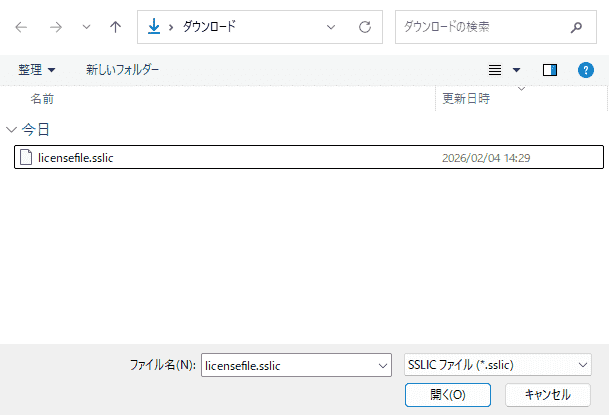Change the file view layout icon

[494, 70]
